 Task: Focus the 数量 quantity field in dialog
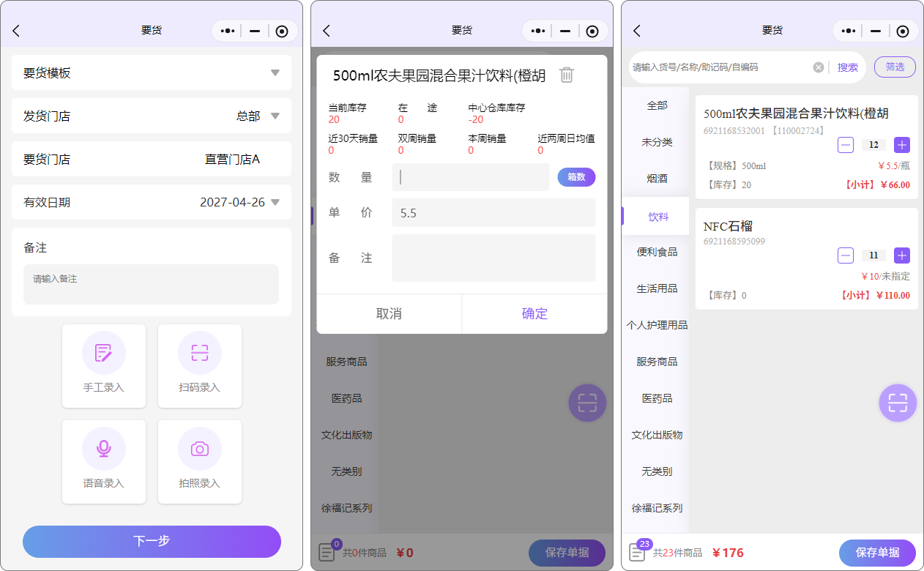471,177
